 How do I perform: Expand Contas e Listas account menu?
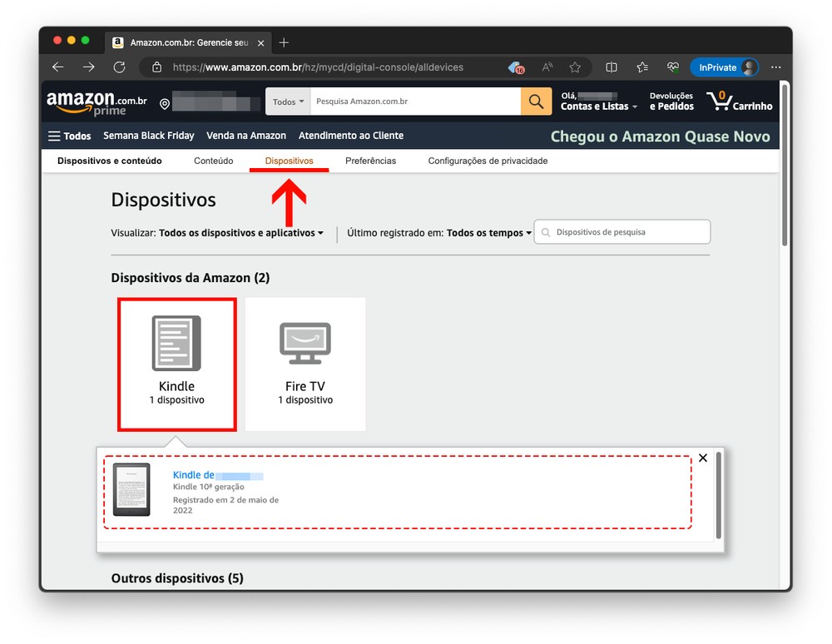tap(599, 107)
